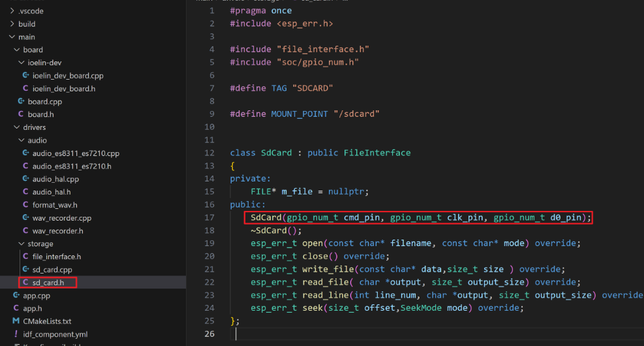
Task: Click "SeekMode" type on line 24
Action: [421, 307]
